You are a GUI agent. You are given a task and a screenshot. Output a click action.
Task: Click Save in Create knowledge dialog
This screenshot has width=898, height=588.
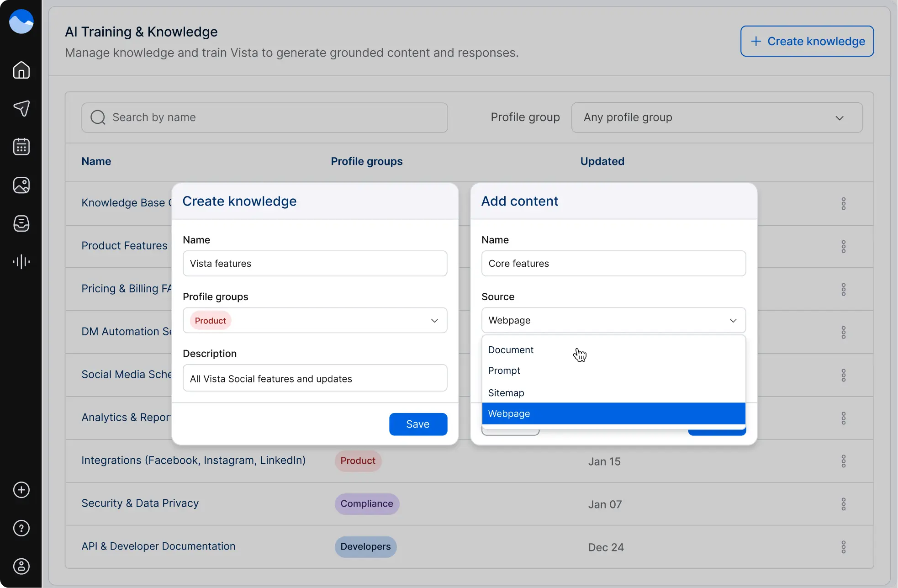click(417, 424)
